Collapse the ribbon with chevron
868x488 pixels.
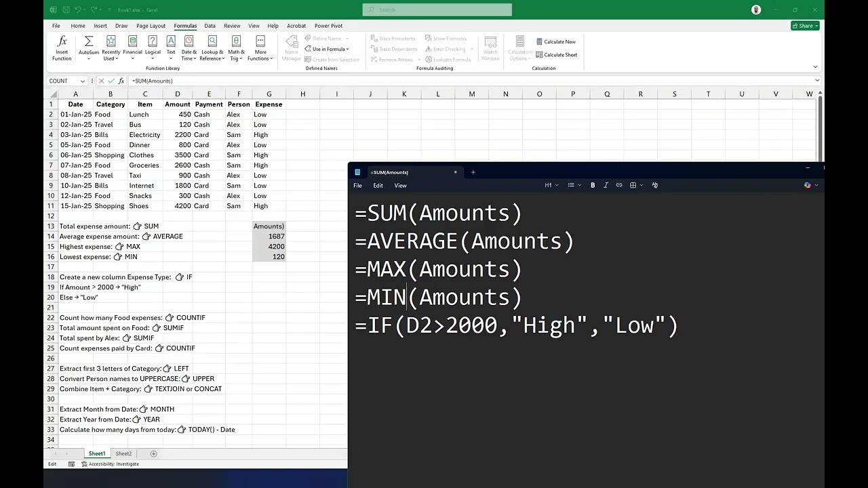(x=815, y=67)
